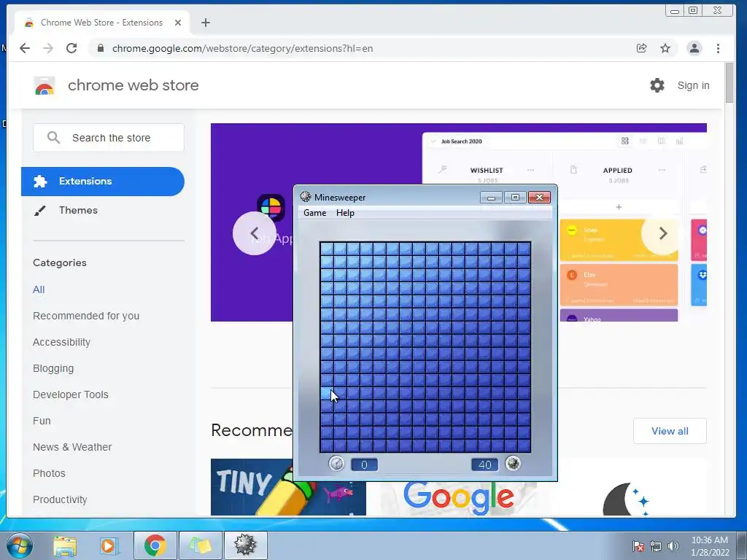Choose the News & Weather category
Screen dimensions: 747x560
72,447
